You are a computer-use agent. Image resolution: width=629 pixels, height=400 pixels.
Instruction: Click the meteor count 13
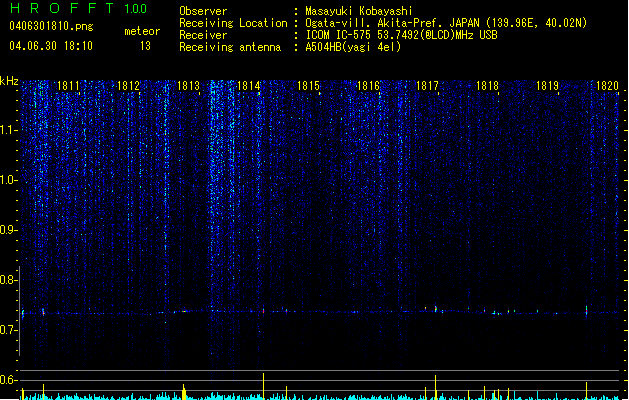[145, 46]
